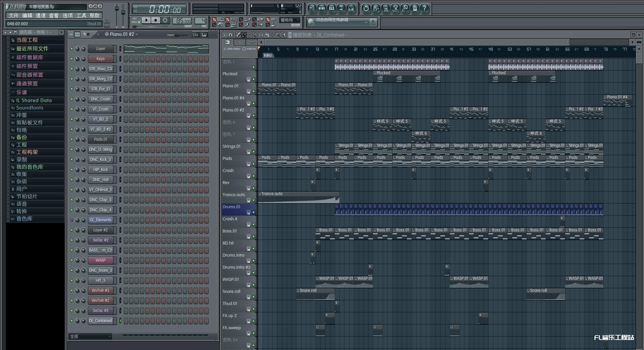Select the pencil draw tool in playlist

[x=238, y=35]
